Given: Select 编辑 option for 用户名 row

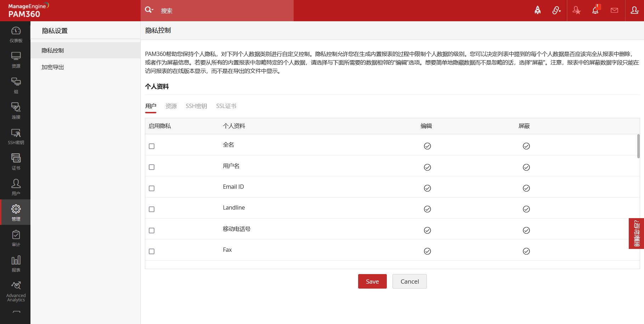Looking at the screenshot, I should click(x=427, y=167).
